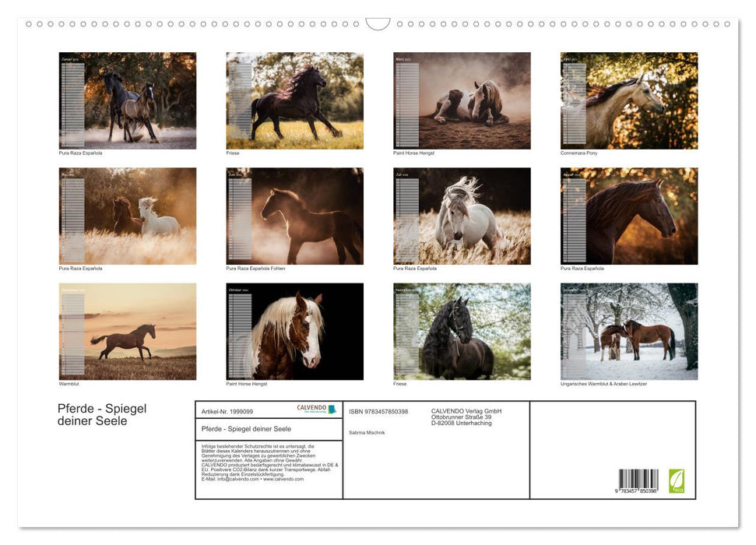Click the calendar hanger hook at top
The height and width of the screenshot is (545, 756).
pos(378,24)
